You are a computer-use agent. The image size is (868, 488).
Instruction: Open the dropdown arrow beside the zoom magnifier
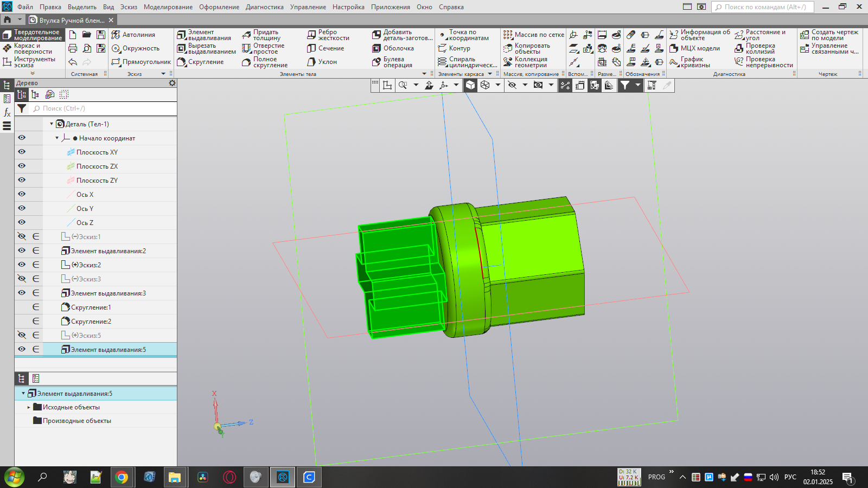(416, 85)
